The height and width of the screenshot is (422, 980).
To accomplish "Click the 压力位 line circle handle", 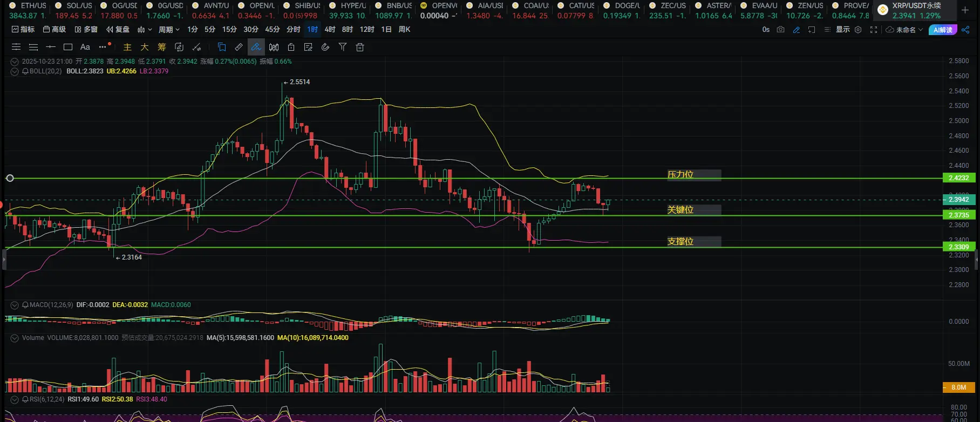I will tap(10, 178).
